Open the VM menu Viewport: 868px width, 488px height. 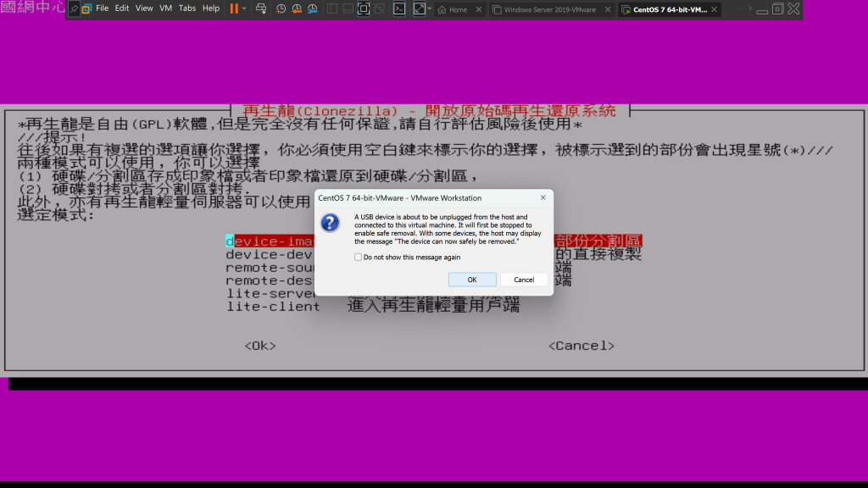pyautogui.click(x=166, y=8)
